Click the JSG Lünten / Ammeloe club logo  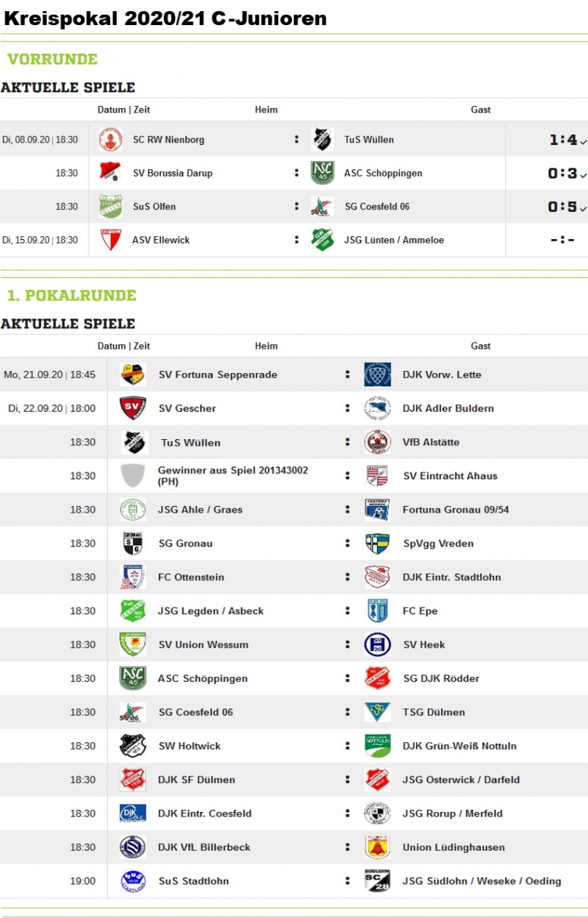tap(322, 240)
